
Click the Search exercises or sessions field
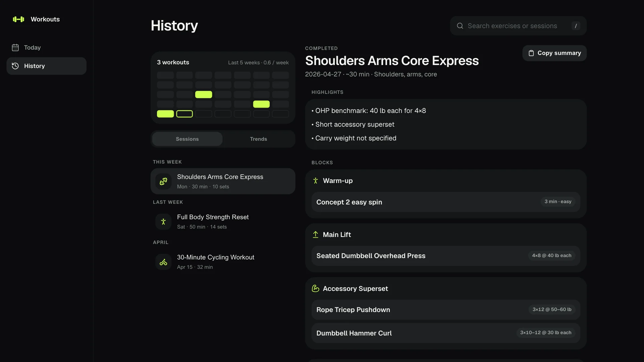click(518, 26)
